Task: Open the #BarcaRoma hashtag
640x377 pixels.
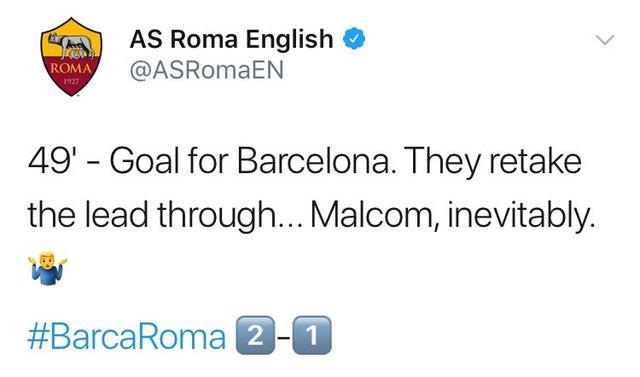Action: (x=127, y=337)
